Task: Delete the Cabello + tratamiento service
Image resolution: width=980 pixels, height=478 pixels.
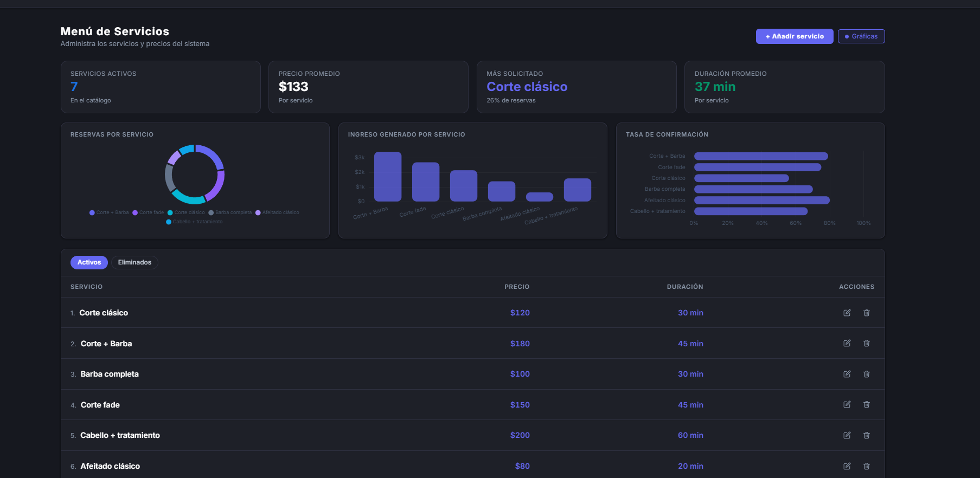Action: pyautogui.click(x=867, y=435)
